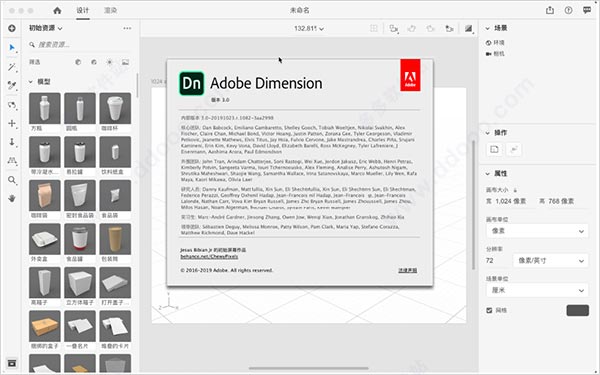This screenshot has width=600, height=375.
Task: Click the camera redo icon
Action: pos(430,28)
